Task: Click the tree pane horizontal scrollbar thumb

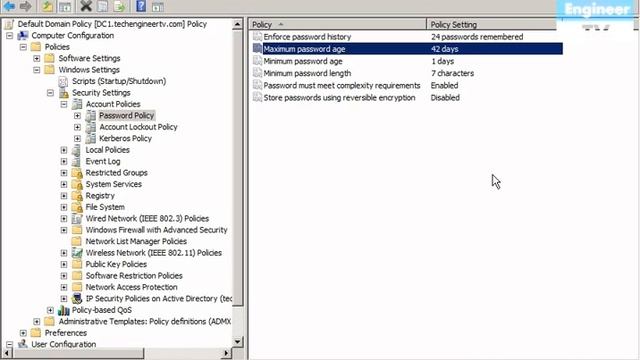Action: [78, 353]
